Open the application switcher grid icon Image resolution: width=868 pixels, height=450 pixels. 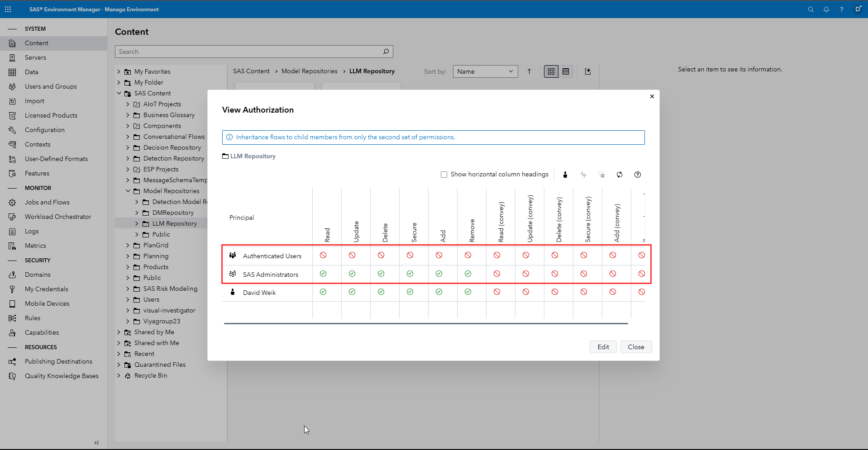click(x=8, y=9)
